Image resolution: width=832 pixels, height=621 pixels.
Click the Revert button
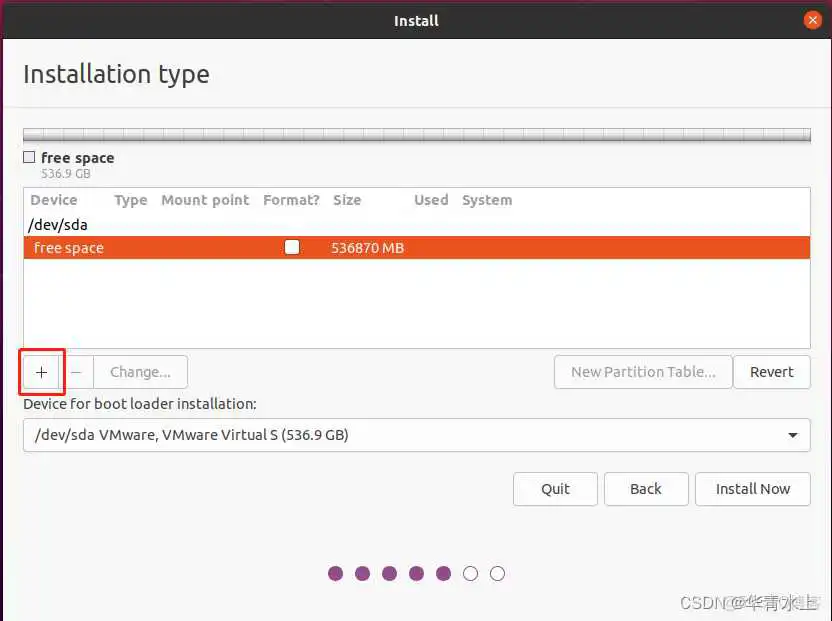tap(772, 371)
